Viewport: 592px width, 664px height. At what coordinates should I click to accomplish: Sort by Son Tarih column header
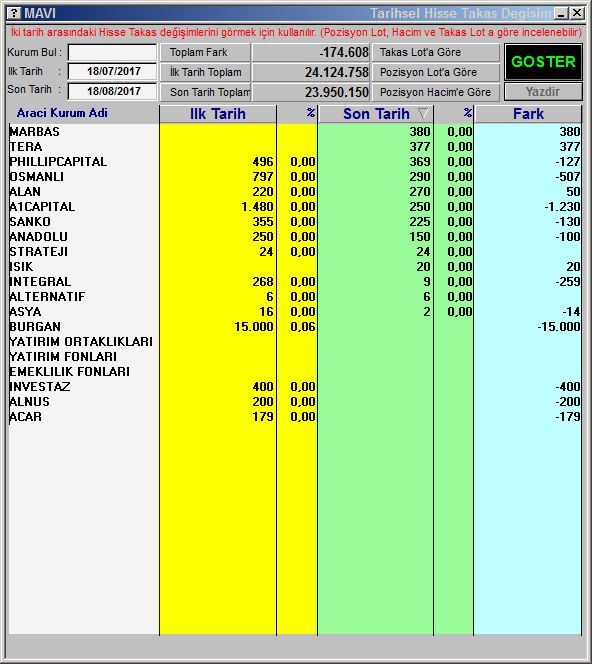[376, 114]
